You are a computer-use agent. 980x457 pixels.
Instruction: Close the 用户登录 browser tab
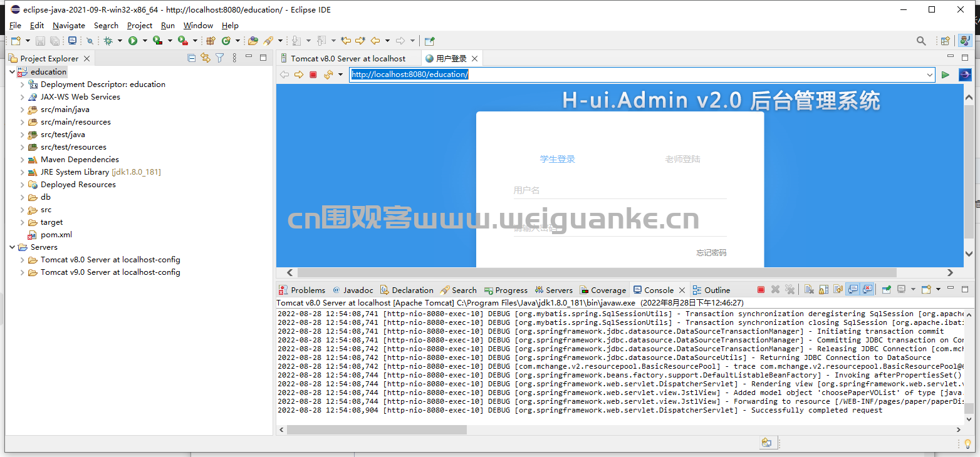[475, 58]
